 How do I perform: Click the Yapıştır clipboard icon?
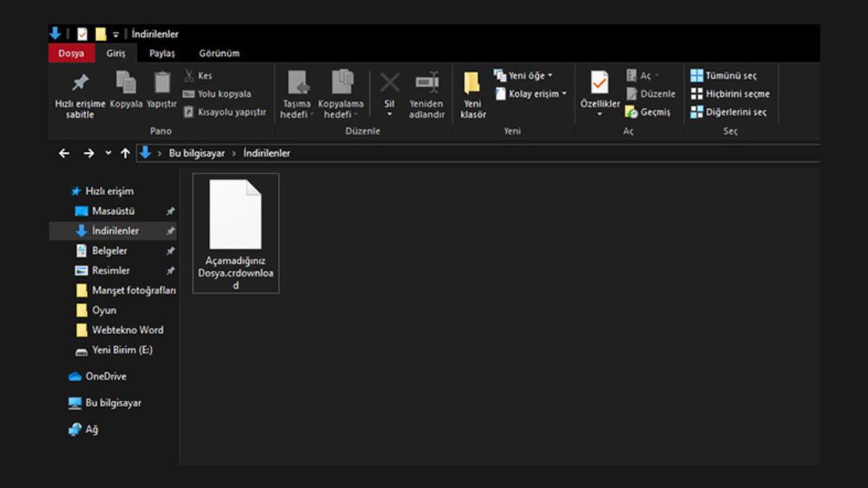(x=162, y=83)
